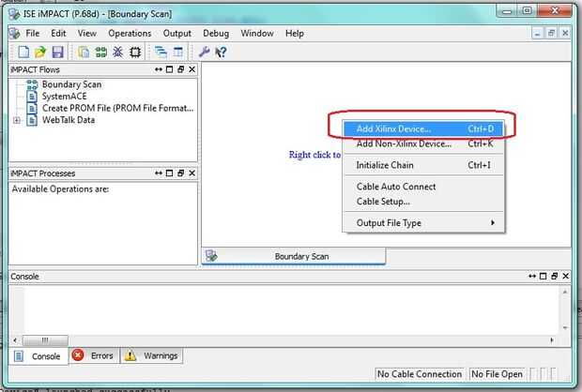The height and width of the screenshot is (392, 582).
Task: Close the inner Boundary Scan document window
Action: pos(565,34)
